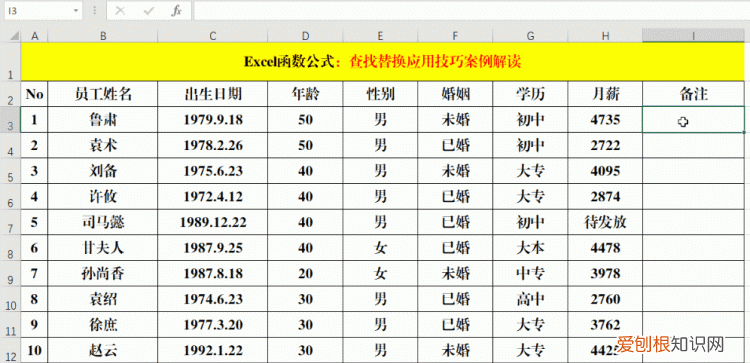Click the salary cell 2722

click(606, 145)
